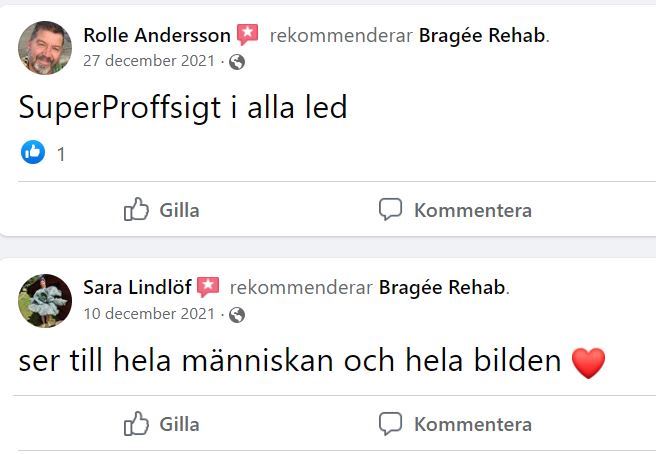Click Kommentera under Rolle Andersson's review
The width and height of the screenshot is (656, 454).
click(455, 210)
